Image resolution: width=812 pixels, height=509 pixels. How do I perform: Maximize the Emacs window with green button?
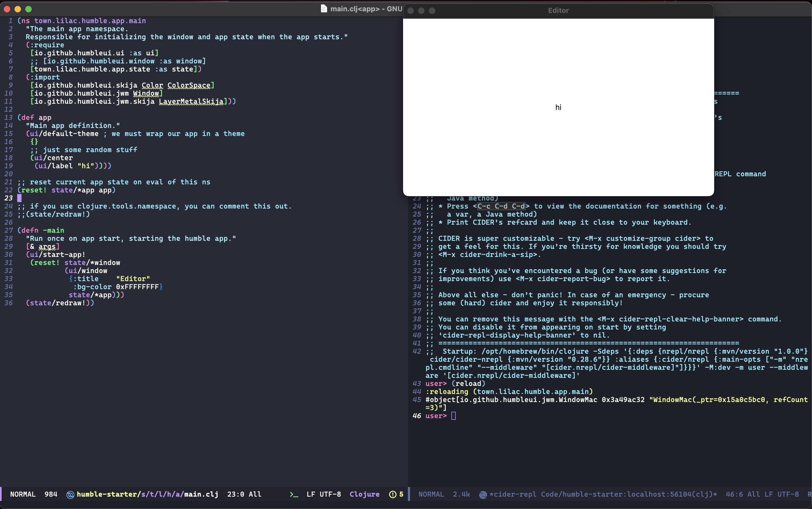coord(28,9)
